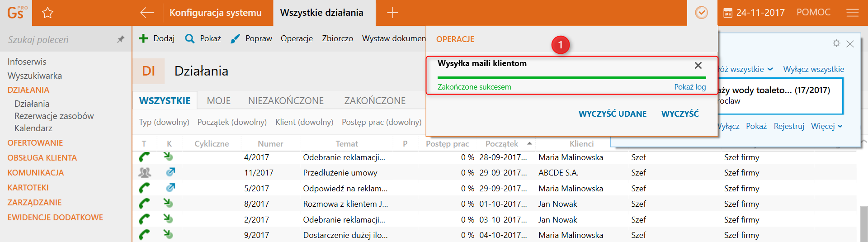Dismiss the Wysyłka maili klientom operation
Screen dimensions: 868x242
(698, 66)
